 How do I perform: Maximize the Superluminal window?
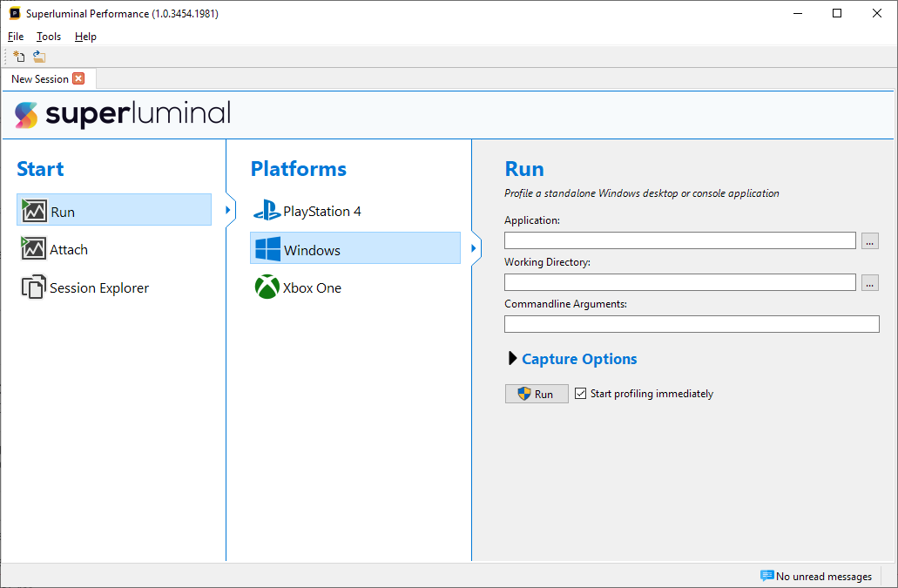point(837,13)
